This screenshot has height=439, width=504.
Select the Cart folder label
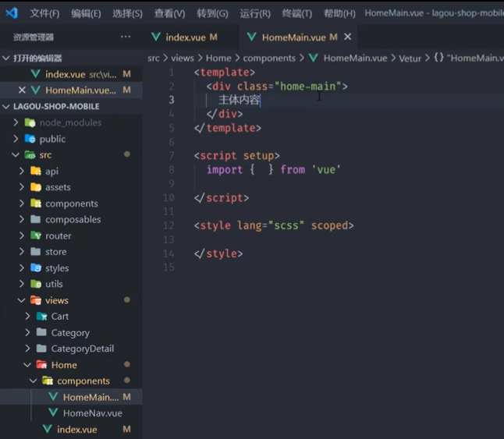coord(60,317)
